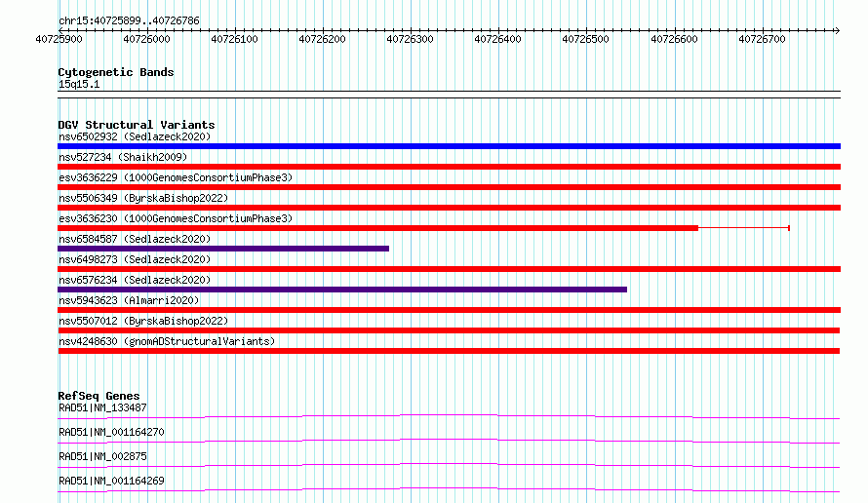Click the RefSeq Genes track heading
The height and width of the screenshot is (503, 868).
pyautogui.click(x=99, y=396)
